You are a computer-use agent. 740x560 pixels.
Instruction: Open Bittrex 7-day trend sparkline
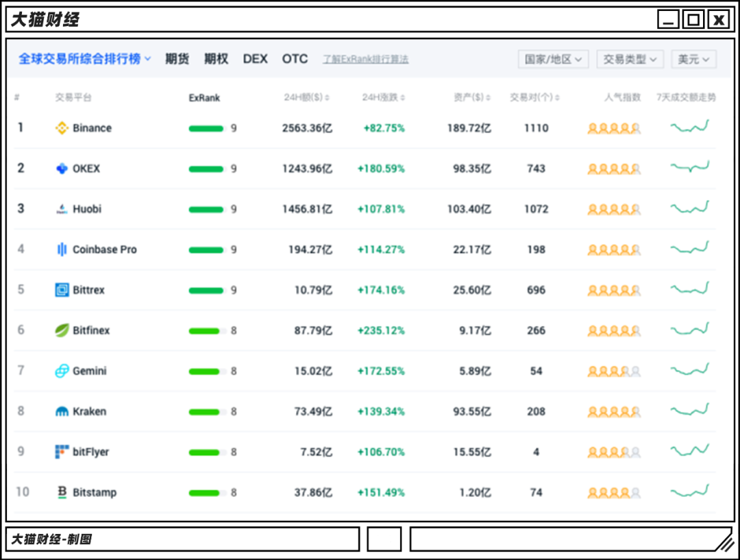689,289
